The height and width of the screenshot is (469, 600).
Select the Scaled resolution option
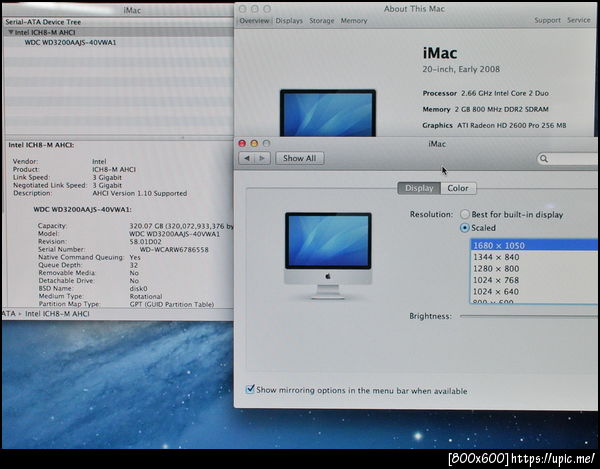pyautogui.click(x=465, y=228)
